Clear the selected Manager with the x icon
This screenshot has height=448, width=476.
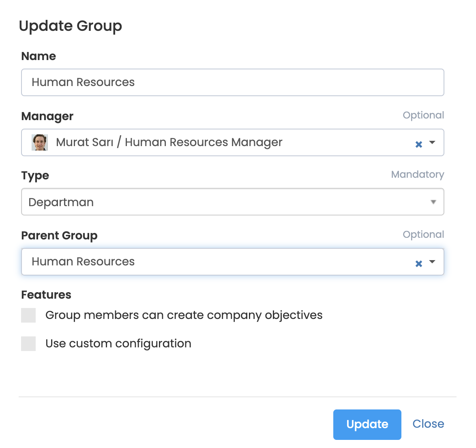pyautogui.click(x=419, y=144)
